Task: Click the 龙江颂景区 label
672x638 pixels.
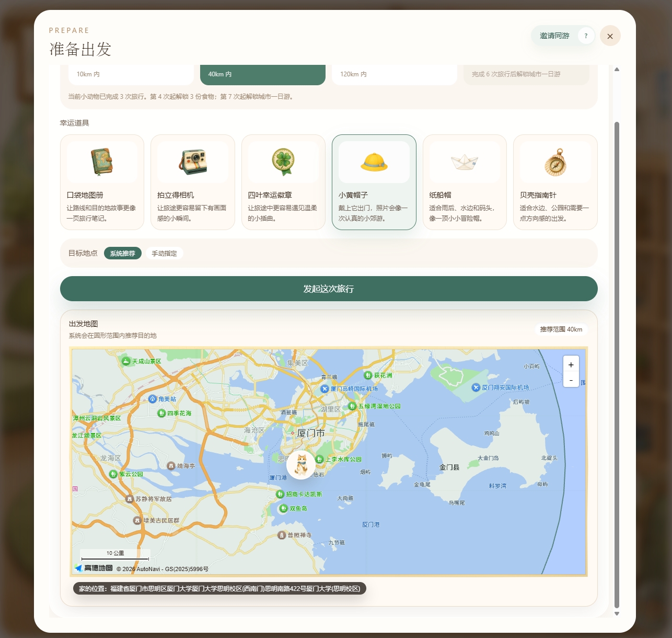Action: tap(86, 435)
